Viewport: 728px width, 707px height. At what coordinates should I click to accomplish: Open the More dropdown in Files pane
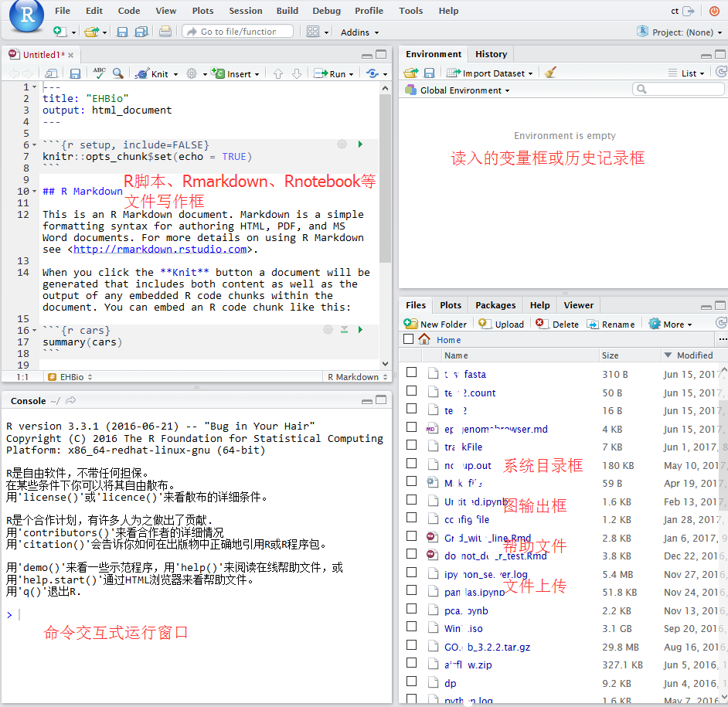pyautogui.click(x=671, y=324)
